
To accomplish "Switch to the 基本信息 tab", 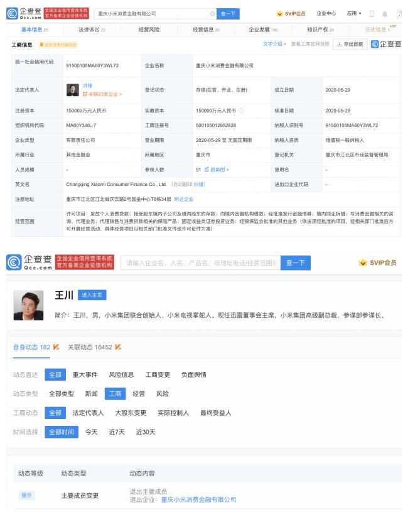I will 35,30.
